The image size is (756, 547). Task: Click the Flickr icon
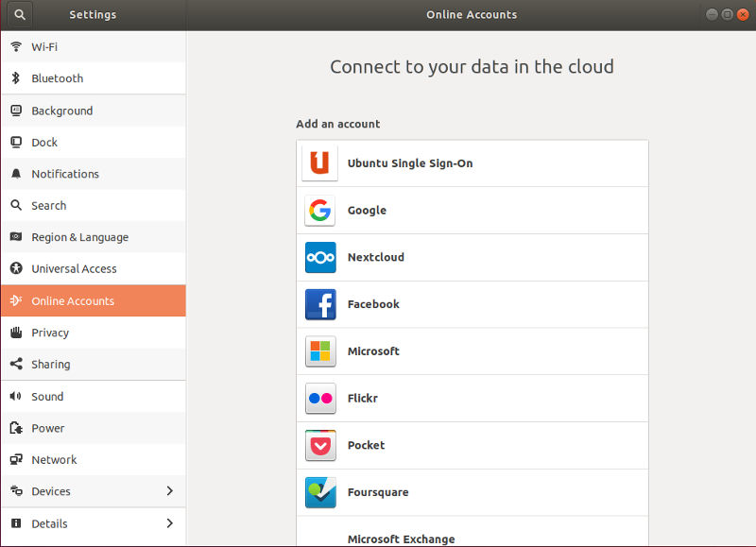point(318,398)
